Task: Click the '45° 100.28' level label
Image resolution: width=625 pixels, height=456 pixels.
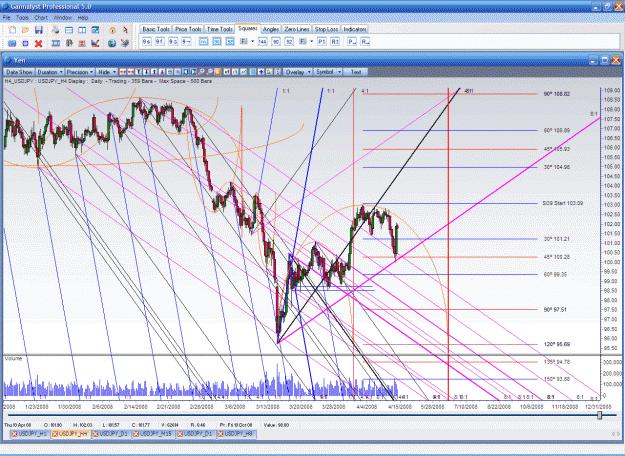Action: [x=557, y=257]
